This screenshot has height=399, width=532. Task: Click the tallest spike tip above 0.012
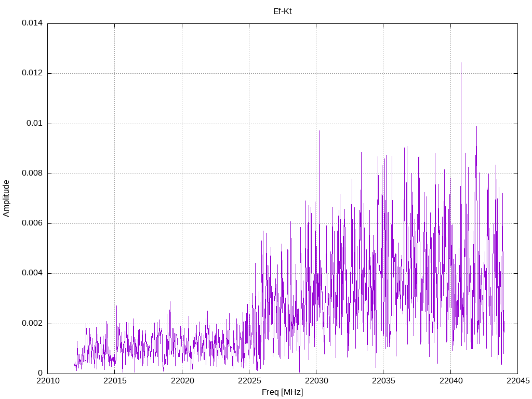tap(461, 63)
